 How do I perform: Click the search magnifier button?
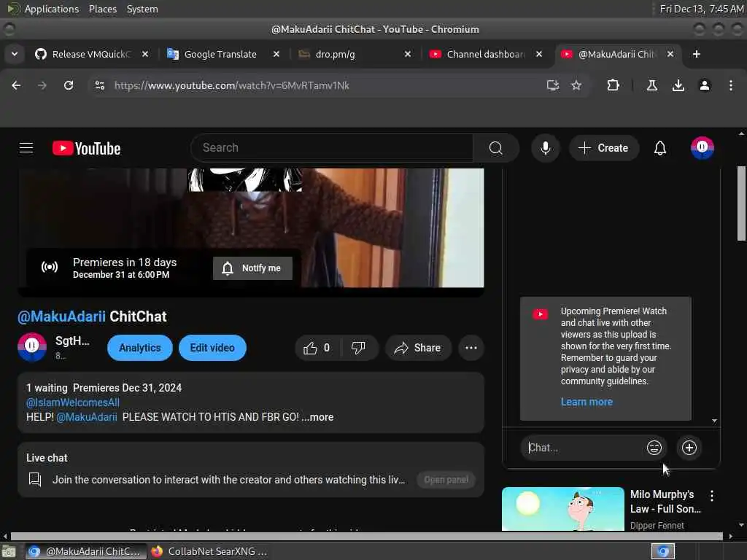[x=496, y=148]
